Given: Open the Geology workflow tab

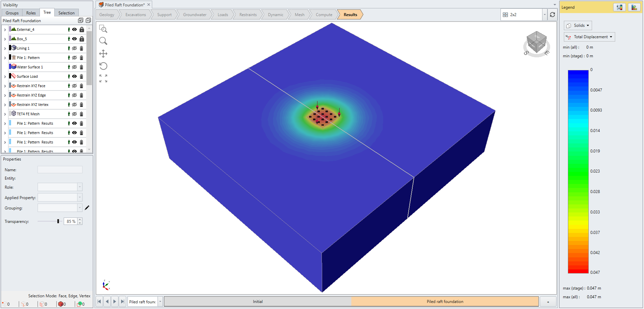Looking at the screenshot, I should tap(107, 15).
